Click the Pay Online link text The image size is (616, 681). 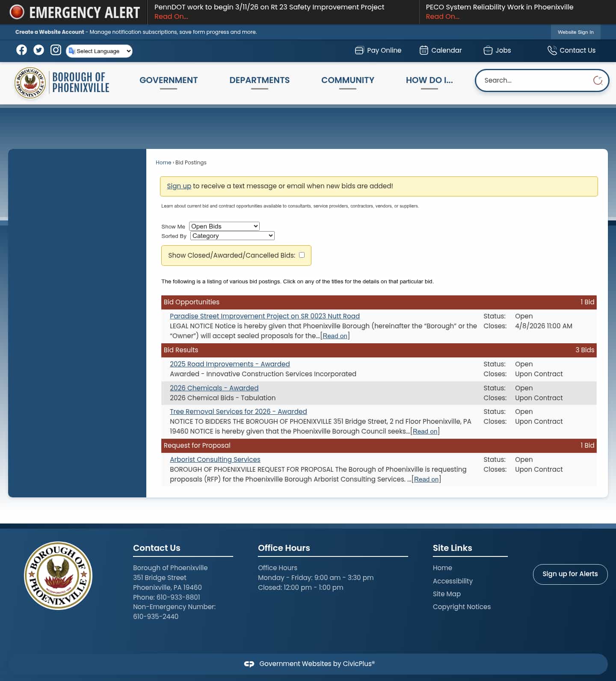(384, 51)
